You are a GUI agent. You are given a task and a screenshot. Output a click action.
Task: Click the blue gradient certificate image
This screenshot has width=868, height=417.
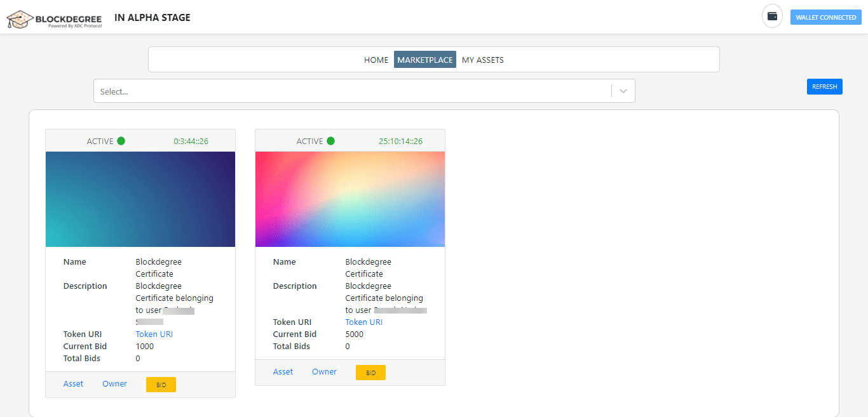point(140,199)
